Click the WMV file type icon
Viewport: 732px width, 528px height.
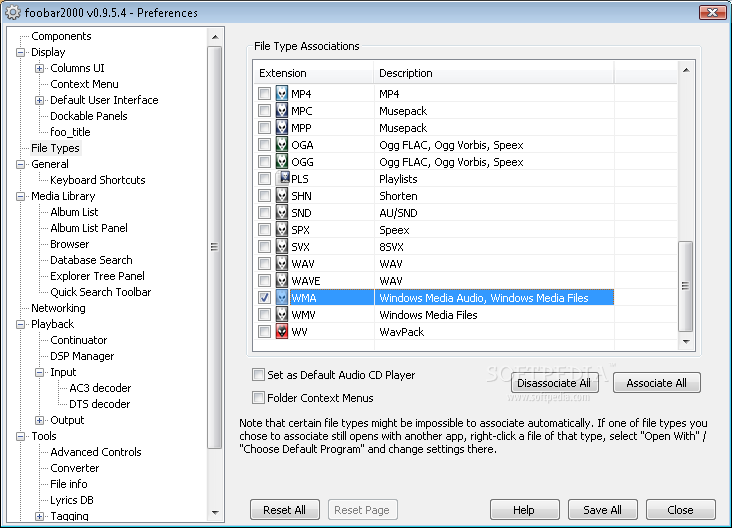[282, 315]
